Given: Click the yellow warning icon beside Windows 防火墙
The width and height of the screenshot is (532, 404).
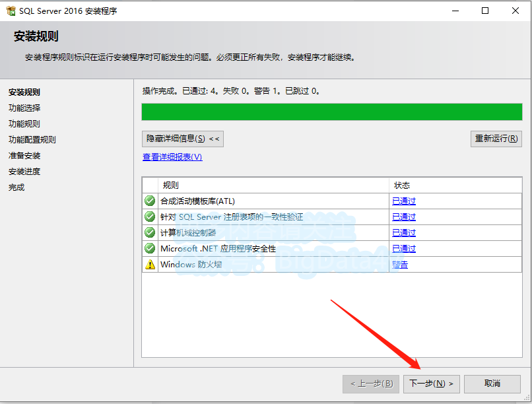Looking at the screenshot, I should [x=150, y=264].
